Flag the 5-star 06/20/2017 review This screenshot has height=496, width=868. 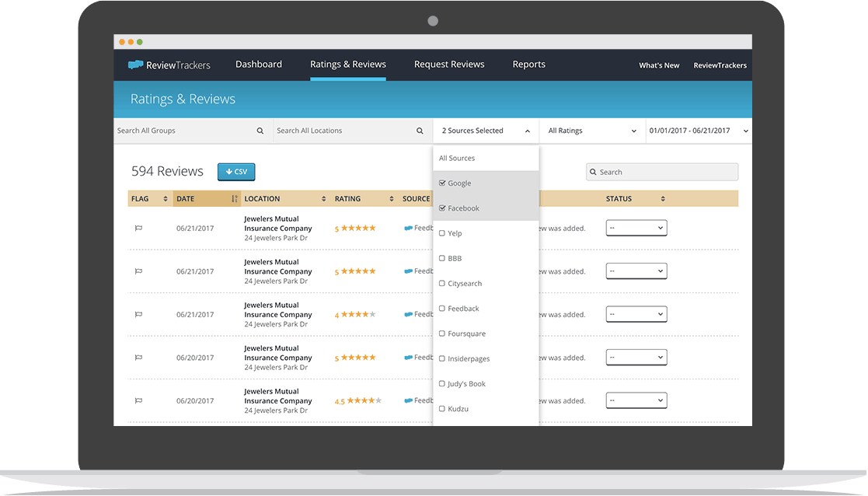138,358
